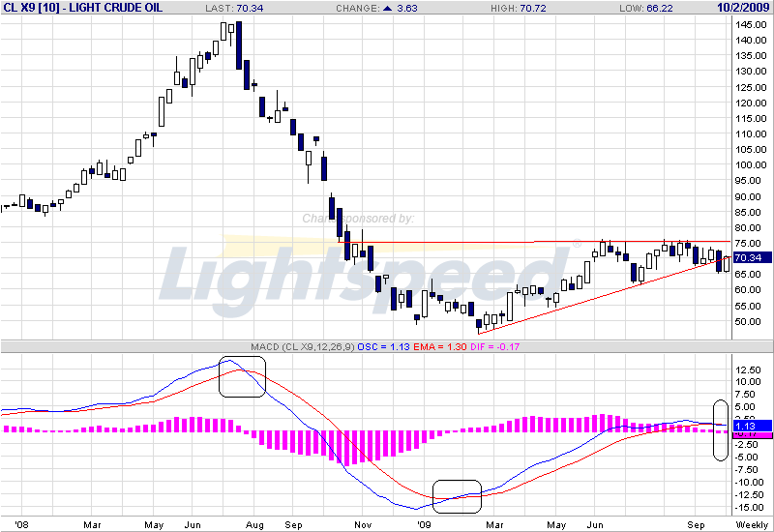Click the change value '3.63' in the header
Image resolution: width=774 pixels, height=532 pixels.
pos(407,8)
